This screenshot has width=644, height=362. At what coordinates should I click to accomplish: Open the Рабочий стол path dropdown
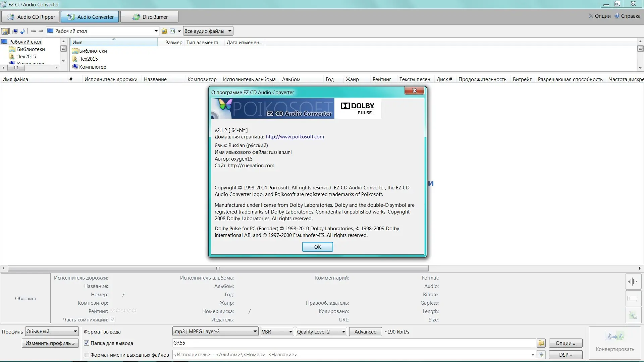(x=156, y=31)
